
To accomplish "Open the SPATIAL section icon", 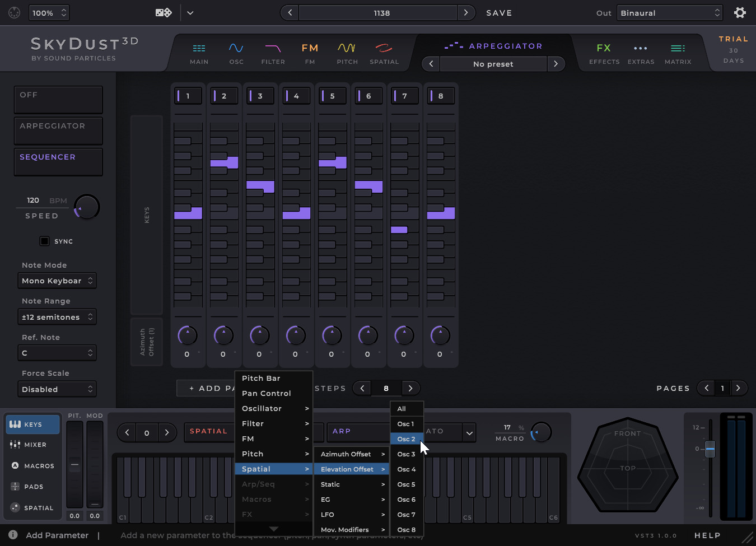I will pos(384,49).
